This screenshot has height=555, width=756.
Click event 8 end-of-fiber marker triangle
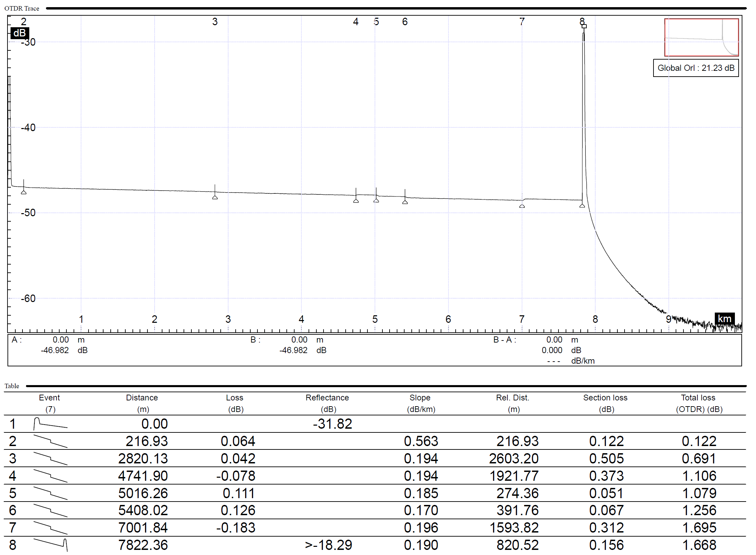[x=582, y=206]
